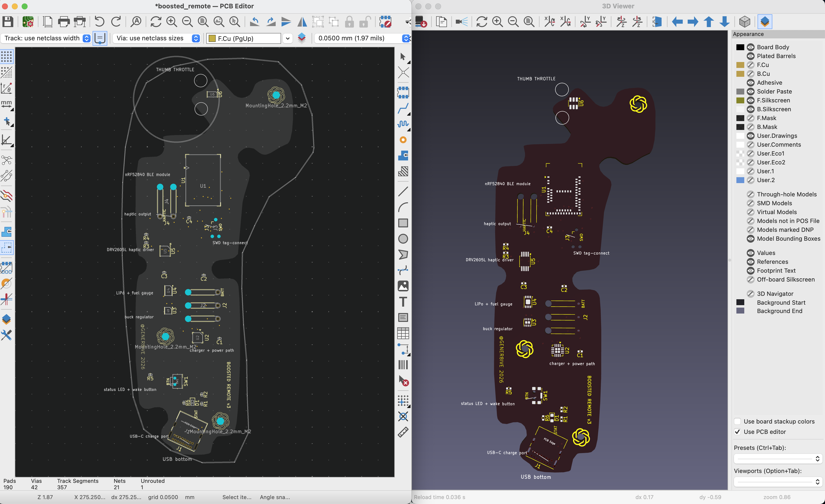
Task: Select the Add Text tool
Action: click(403, 302)
